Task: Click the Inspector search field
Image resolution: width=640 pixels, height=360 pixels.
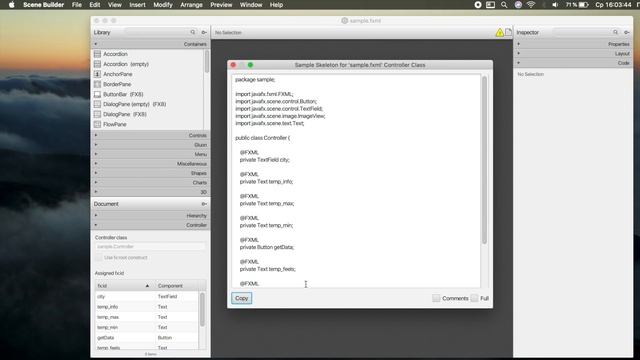Action: (587, 32)
